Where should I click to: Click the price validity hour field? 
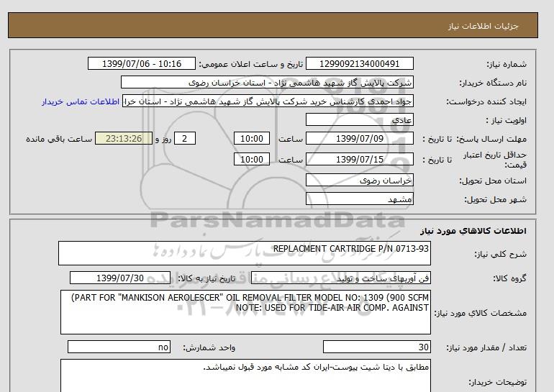point(253,160)
